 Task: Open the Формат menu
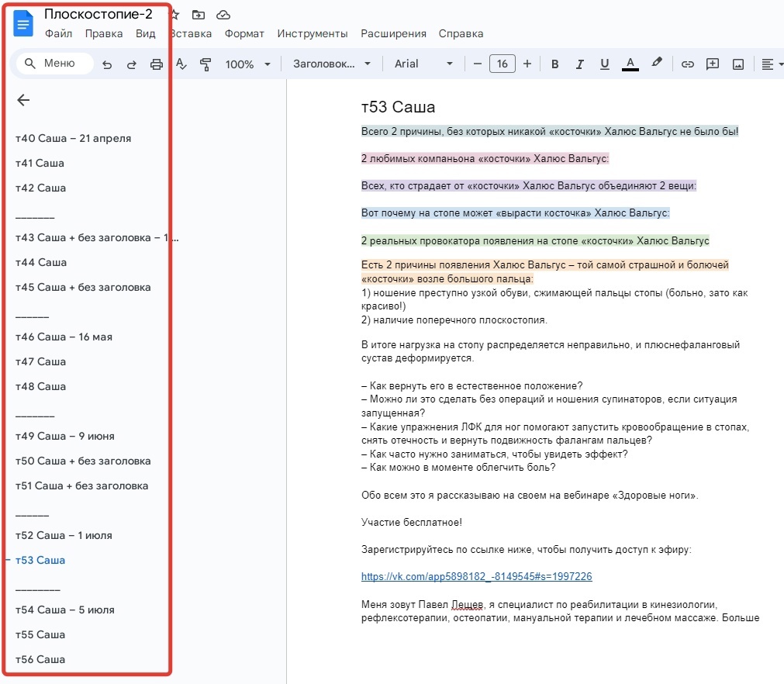click(244, 33)
